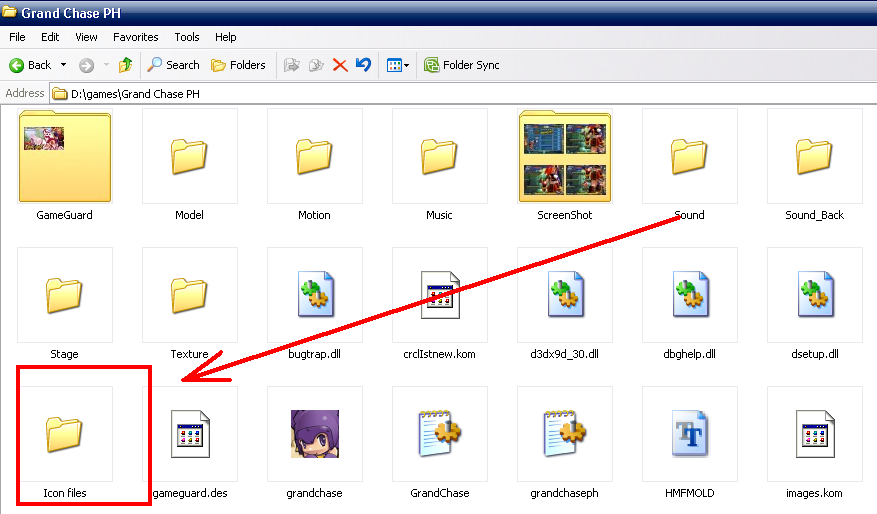Select the bugtrap.dll file icon
This screenshot has height=514, width=877.
pyautogui.click(x=316, y=295)
